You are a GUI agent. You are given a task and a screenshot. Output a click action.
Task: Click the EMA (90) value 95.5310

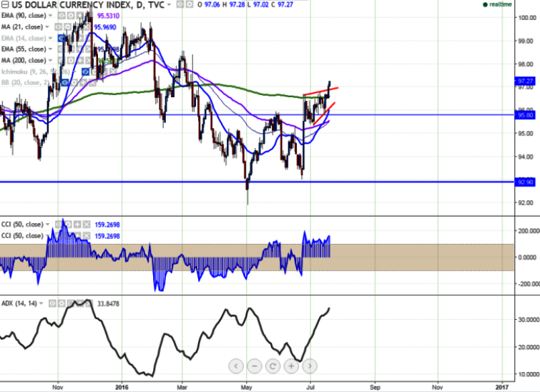pos(108,16)
